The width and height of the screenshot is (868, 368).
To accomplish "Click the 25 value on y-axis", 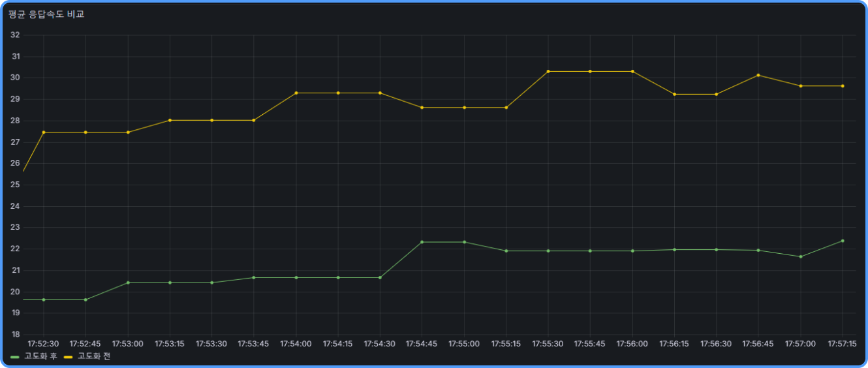I will click(x=15, y=185).
